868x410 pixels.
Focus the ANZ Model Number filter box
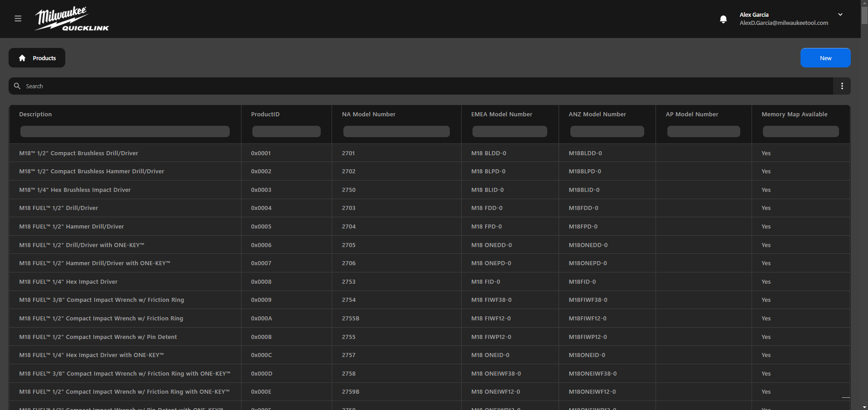[x=607, y=131]
